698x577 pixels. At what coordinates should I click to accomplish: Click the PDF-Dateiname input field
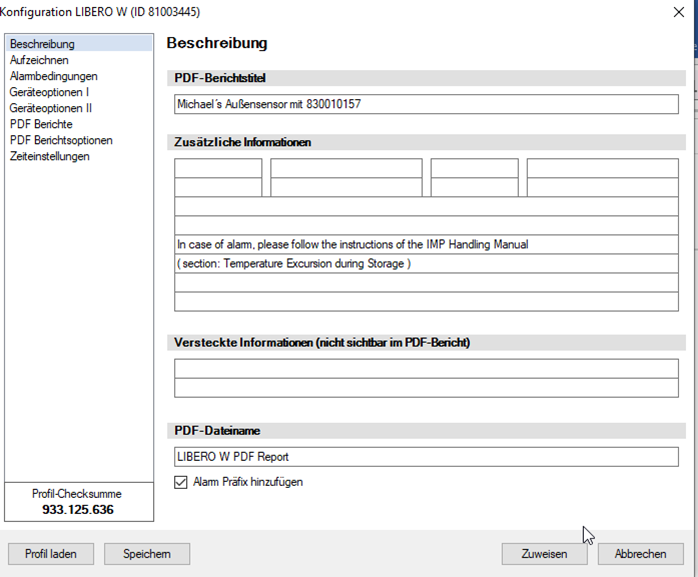[x=426, y=457]
